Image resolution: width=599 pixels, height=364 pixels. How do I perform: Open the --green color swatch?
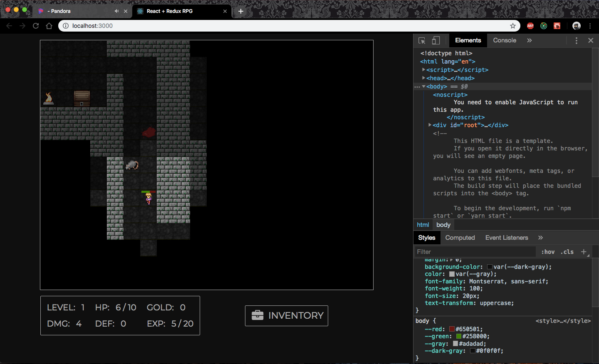(459, 337)
